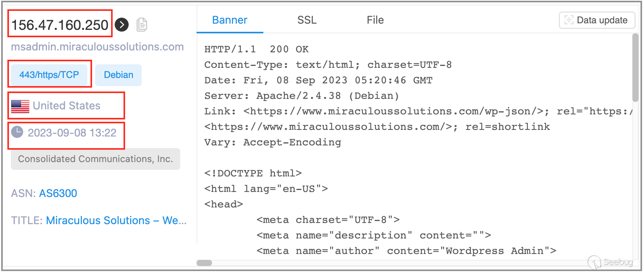This screenshot has width=644, height=273.
Task: Switch to the SSL tab
Action: click(x=307, y=20)
